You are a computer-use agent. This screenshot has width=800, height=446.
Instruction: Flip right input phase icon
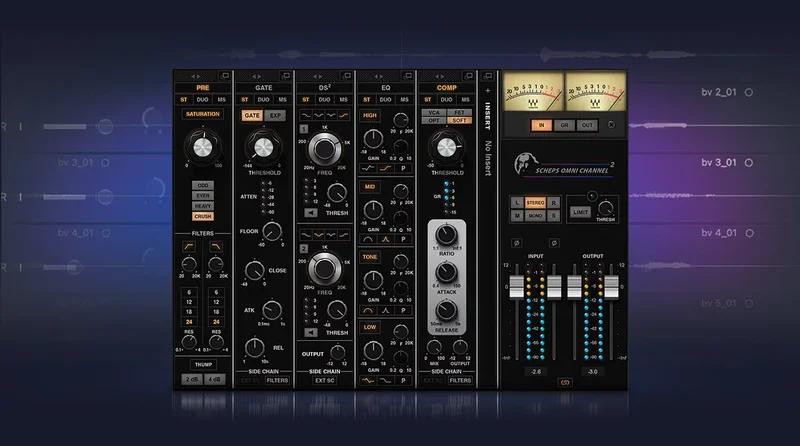click(x=554, y=243)
